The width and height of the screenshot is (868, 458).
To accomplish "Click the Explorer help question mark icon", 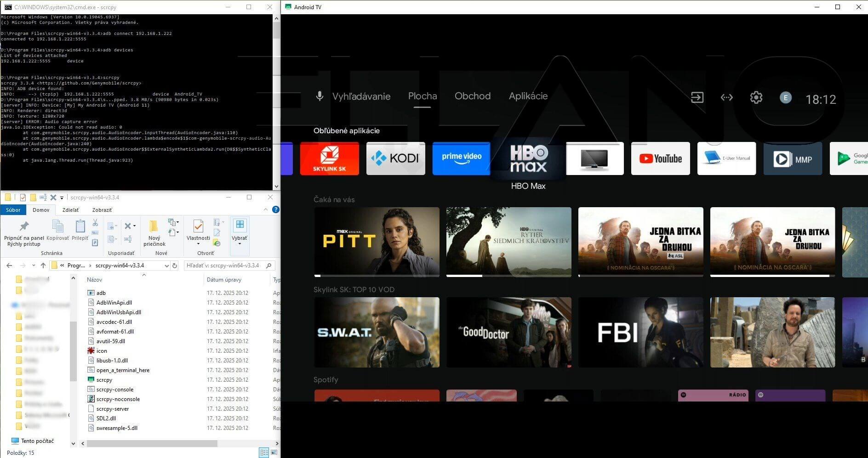I will 276,209.
